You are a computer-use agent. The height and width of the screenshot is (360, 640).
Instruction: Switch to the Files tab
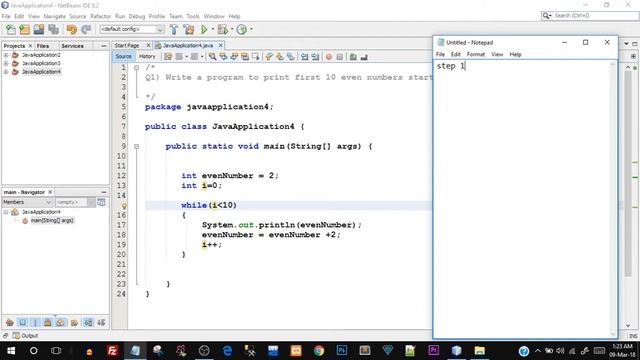(x=43, y=46)
